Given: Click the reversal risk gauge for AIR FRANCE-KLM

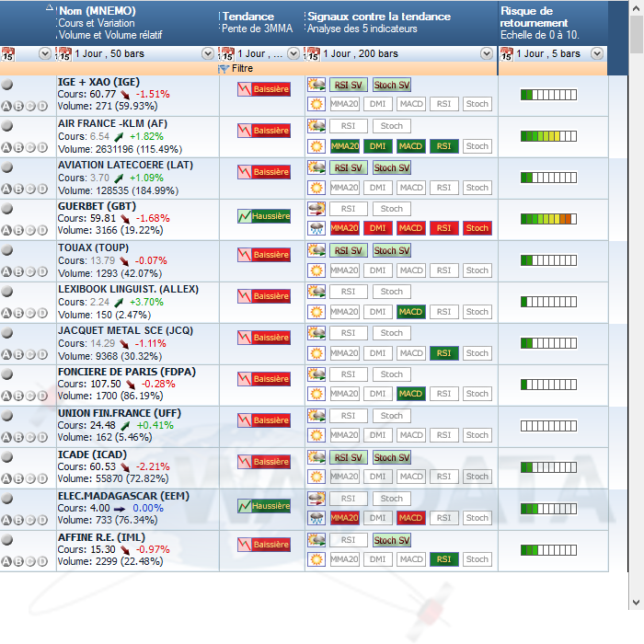Looking at the screenshot, I should pyautogui.click(x=548, y=136).
